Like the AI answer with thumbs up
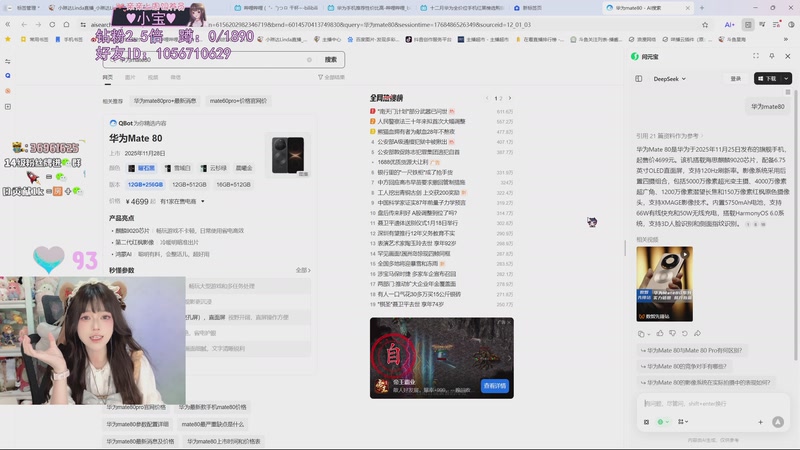The width and height of the screenshot is (800, 450). coord(660,333)
